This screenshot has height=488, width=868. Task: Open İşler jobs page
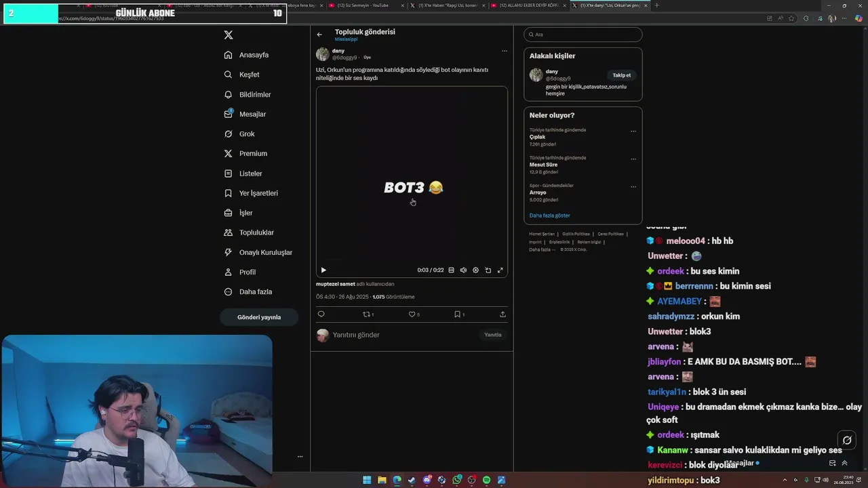238,213
